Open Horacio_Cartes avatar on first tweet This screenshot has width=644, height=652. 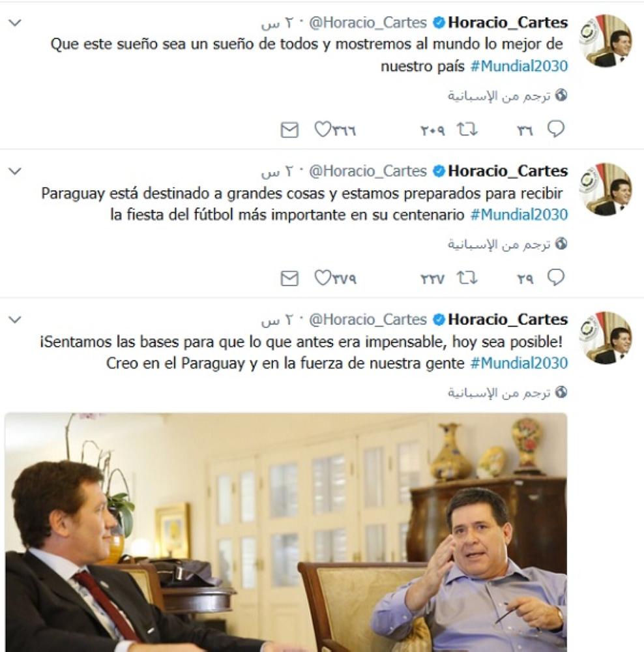(x=605, y=41)
